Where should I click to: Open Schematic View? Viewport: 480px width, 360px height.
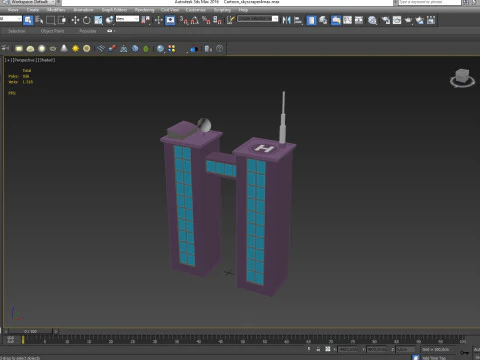point(359,20)
